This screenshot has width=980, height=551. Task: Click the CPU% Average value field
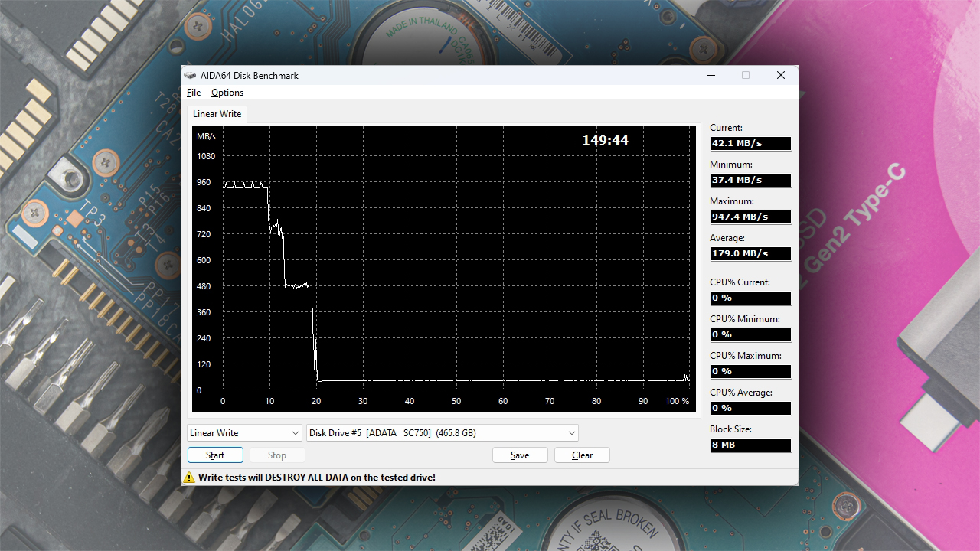pos(750,408)
